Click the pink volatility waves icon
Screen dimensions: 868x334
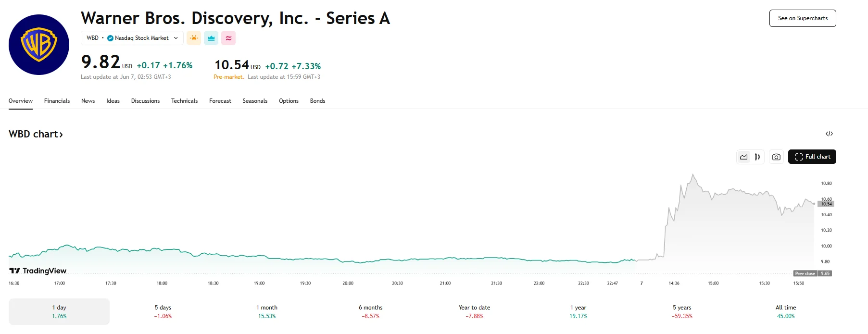(228, 37)
